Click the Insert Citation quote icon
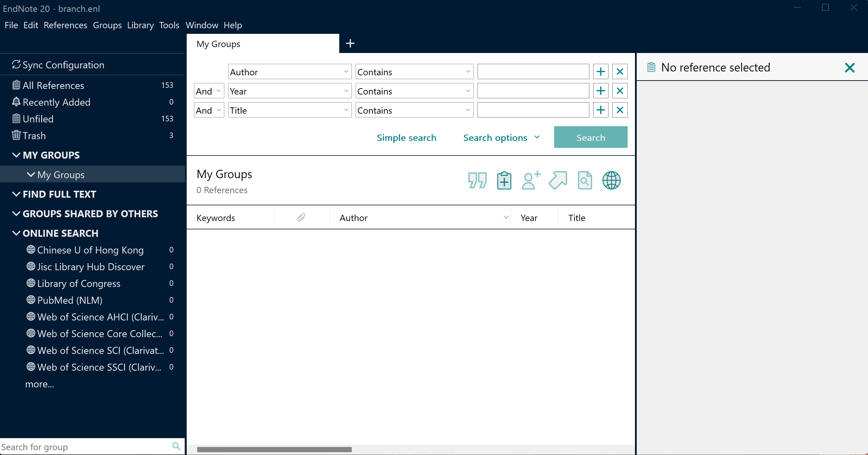Screen dimensions: 868x455 click(477, 180)
